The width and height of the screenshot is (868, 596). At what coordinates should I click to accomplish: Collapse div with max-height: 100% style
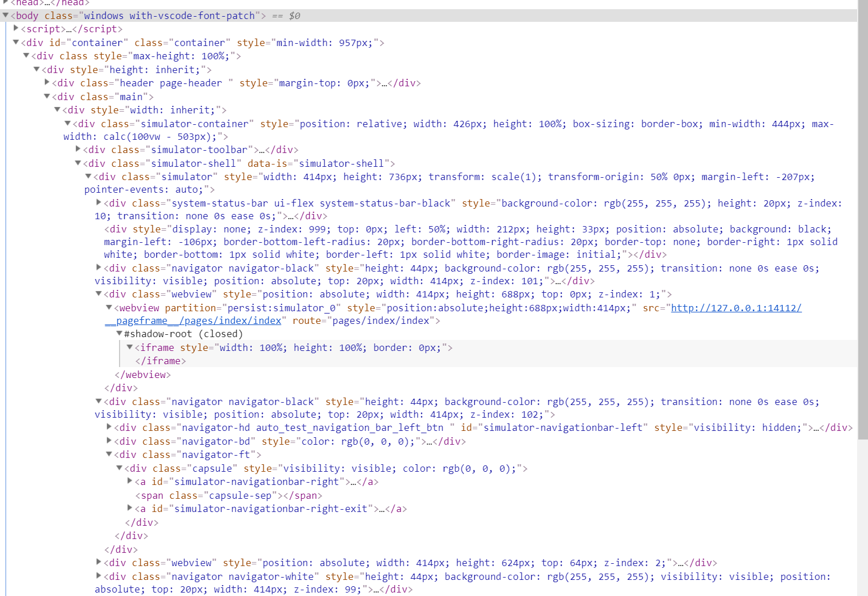26,56
